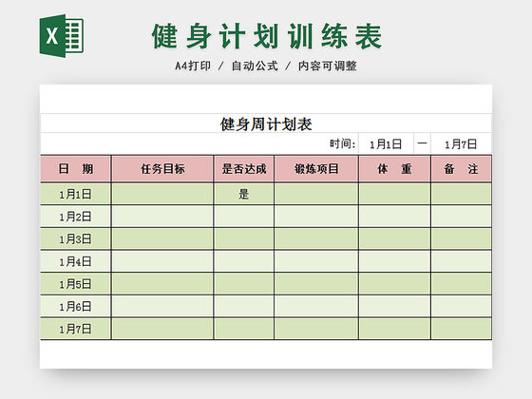The image size is (532, 399).
Task: Select the 任务目标 cell for 1月3日 row
Action: pos(162,238)
